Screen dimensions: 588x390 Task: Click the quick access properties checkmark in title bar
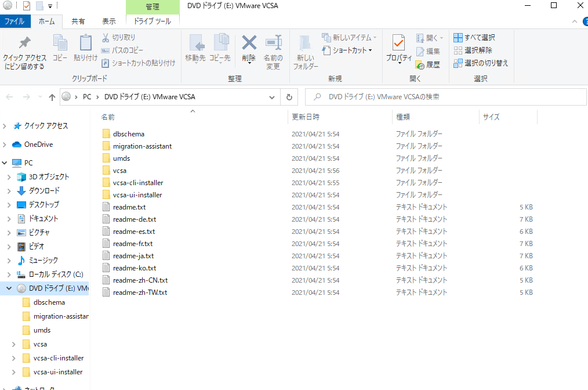click(26, 6)
